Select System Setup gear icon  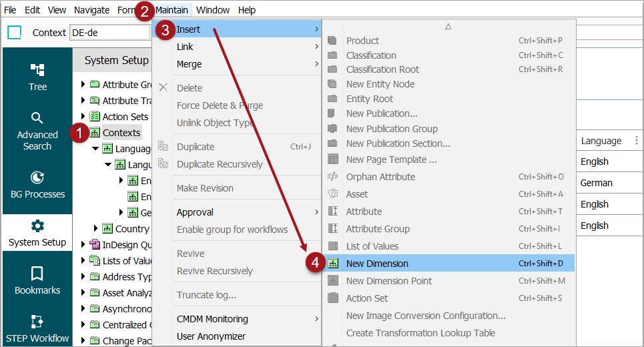[37, 226]
